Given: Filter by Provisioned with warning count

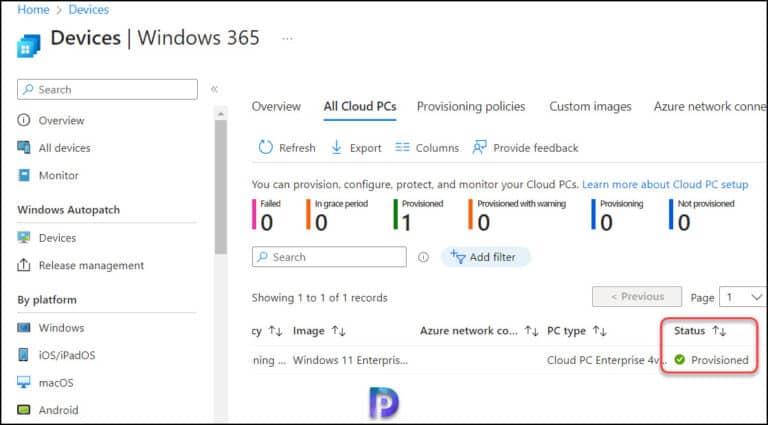Looking at the screenshot, I should point(517,214).
